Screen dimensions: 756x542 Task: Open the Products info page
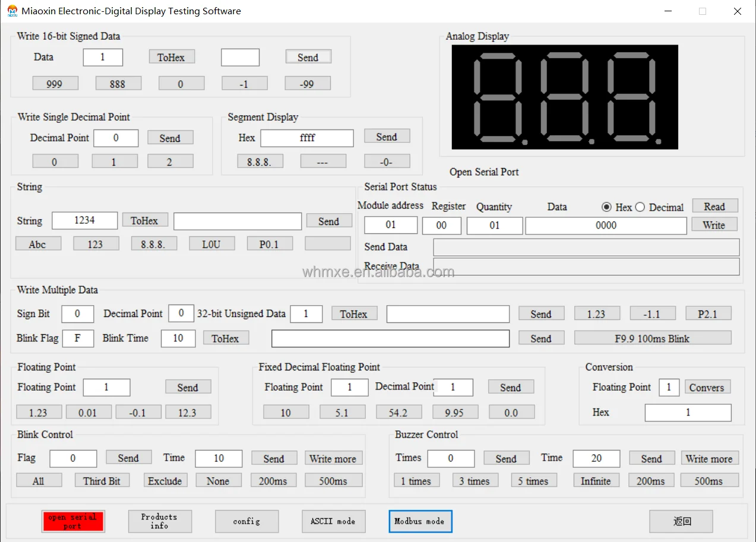pyautogui.click(x=160, y=521)
